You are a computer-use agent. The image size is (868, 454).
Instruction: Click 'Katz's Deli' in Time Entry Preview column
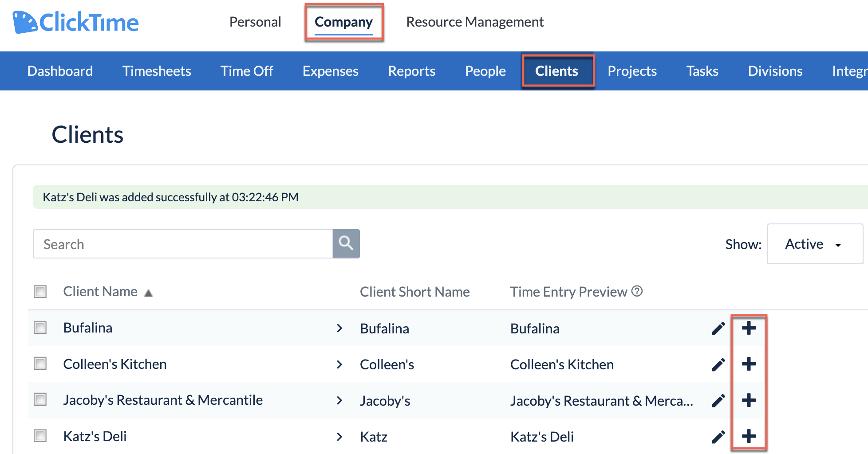click(x=542, y=437)
